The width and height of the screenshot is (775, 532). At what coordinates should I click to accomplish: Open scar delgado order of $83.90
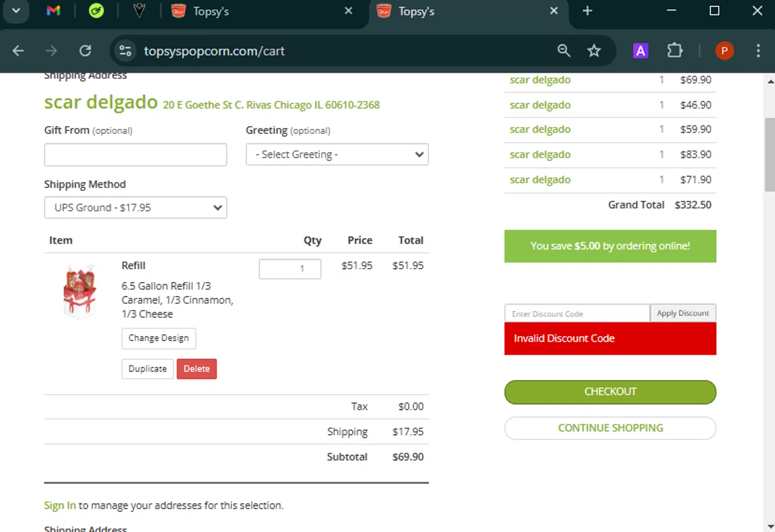tap(540, 154)
